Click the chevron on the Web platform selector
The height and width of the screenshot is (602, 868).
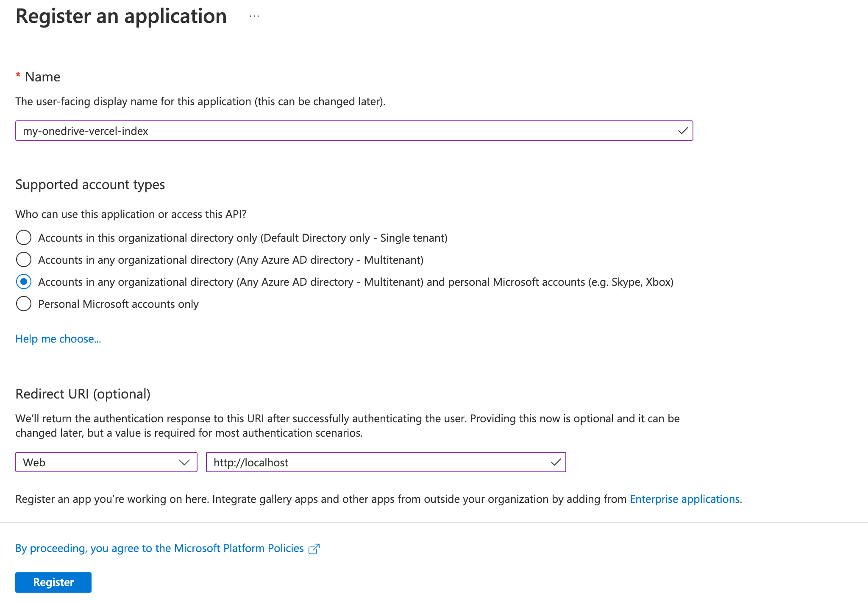184,462
